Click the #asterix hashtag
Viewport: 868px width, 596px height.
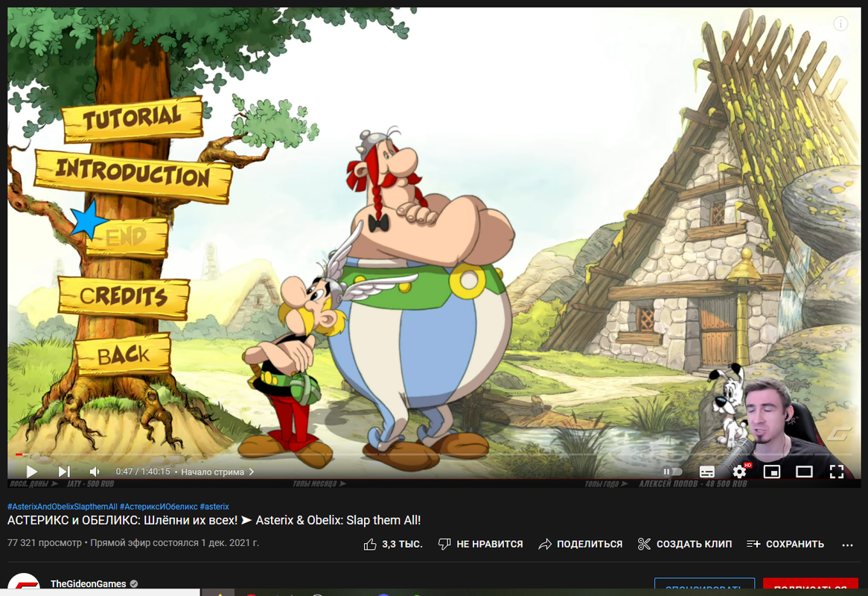[214, 507]
